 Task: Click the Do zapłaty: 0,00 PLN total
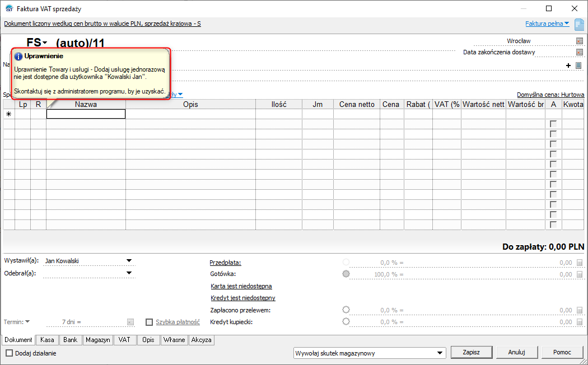click(x=543, y=247)
